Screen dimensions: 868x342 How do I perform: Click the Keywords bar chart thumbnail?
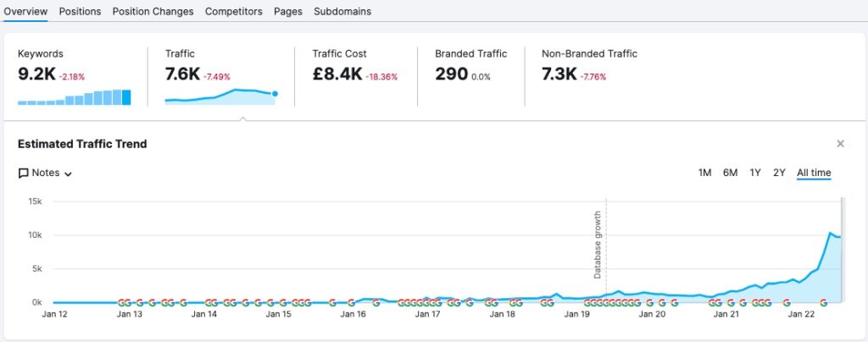(75, 97)
